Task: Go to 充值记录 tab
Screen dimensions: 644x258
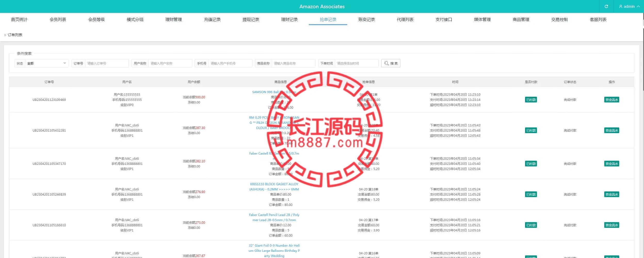Action: pos(212,20)
